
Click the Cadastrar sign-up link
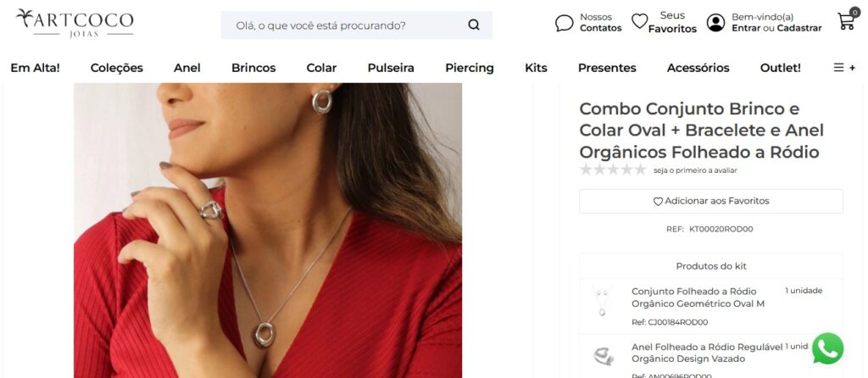tap(799, 28)
